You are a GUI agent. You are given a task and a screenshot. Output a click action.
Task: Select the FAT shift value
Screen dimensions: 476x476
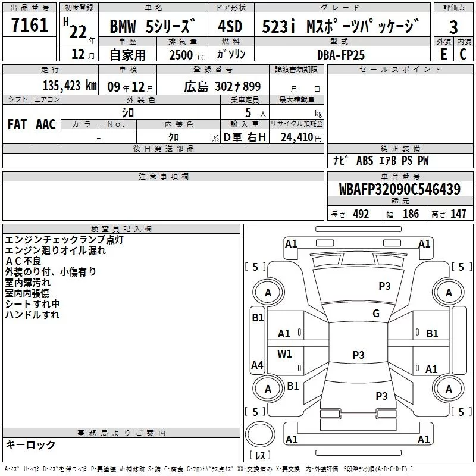pos(17,124)
